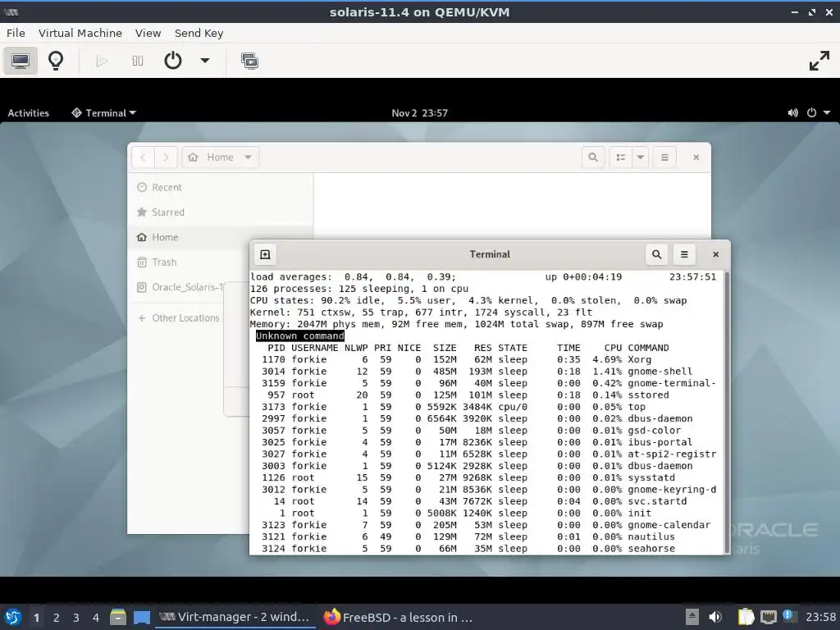The height and width of the screenshot is (630, 840).
Task: Switch to Firefox FreeBSD taskbar entry
Action: tap(399, 617)
